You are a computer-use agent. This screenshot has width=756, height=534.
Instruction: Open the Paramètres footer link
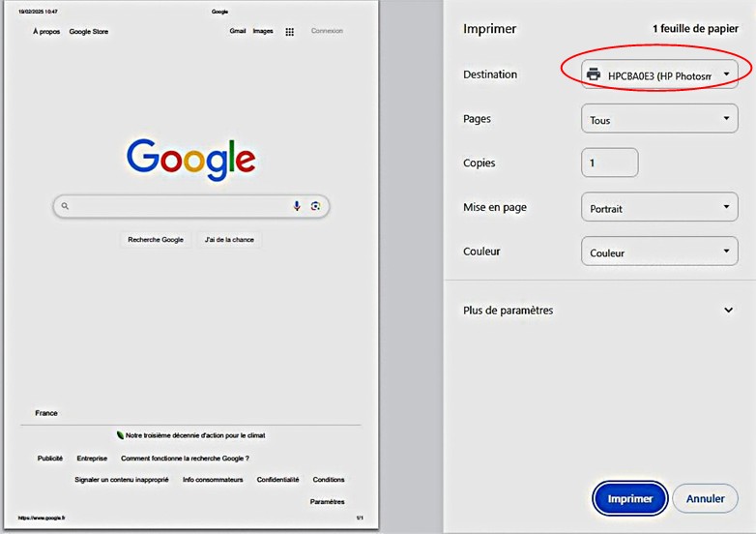[327, 502]
